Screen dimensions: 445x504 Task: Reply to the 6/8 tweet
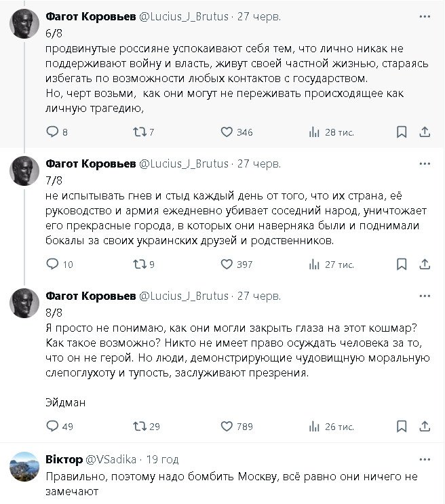(x=52, y=132)
